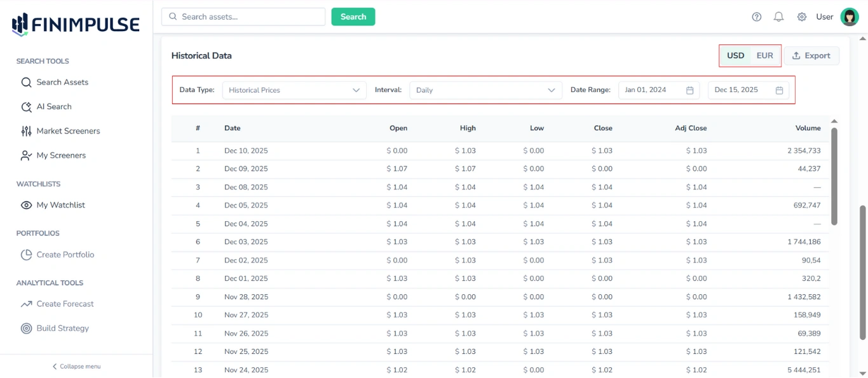868x378 pixels.
Task: Switch currency to EUR
Action: pos(765,55)
